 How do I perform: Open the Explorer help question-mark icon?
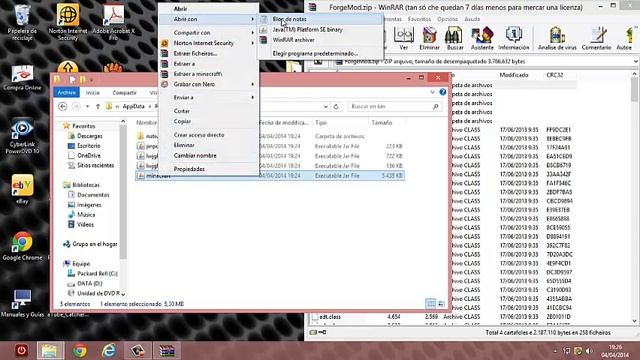tap(443, 92)
